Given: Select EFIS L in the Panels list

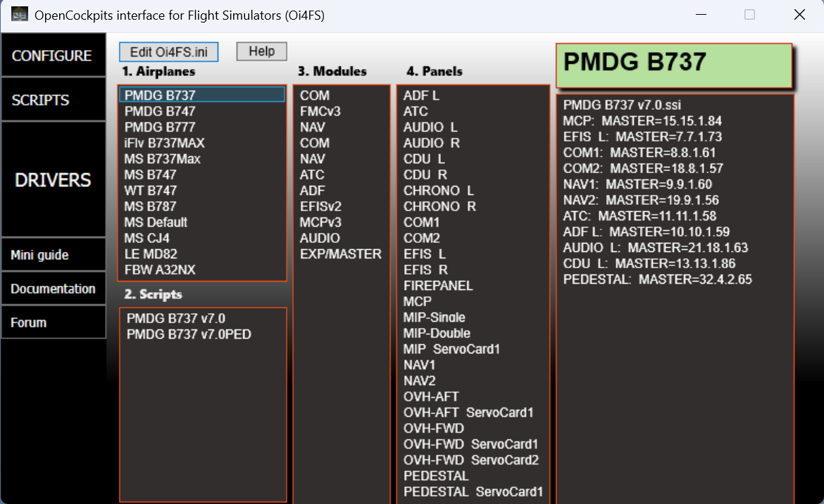Looking at the screenshot, I should pyautogui.click(x=425, y=253).
